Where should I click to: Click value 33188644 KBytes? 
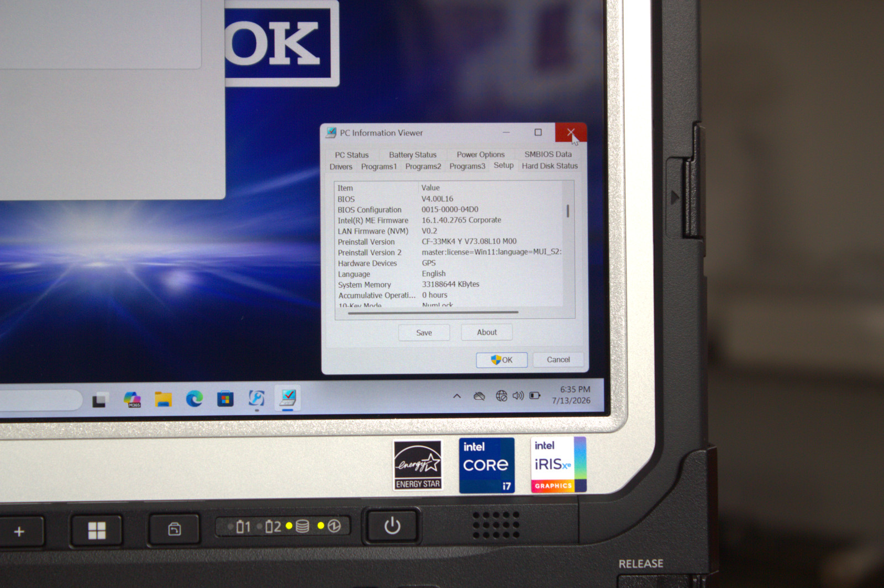[451, 284]
